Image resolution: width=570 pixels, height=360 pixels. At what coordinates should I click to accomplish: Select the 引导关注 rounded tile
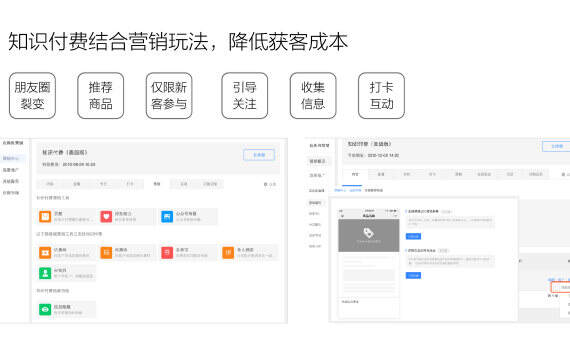245,96
